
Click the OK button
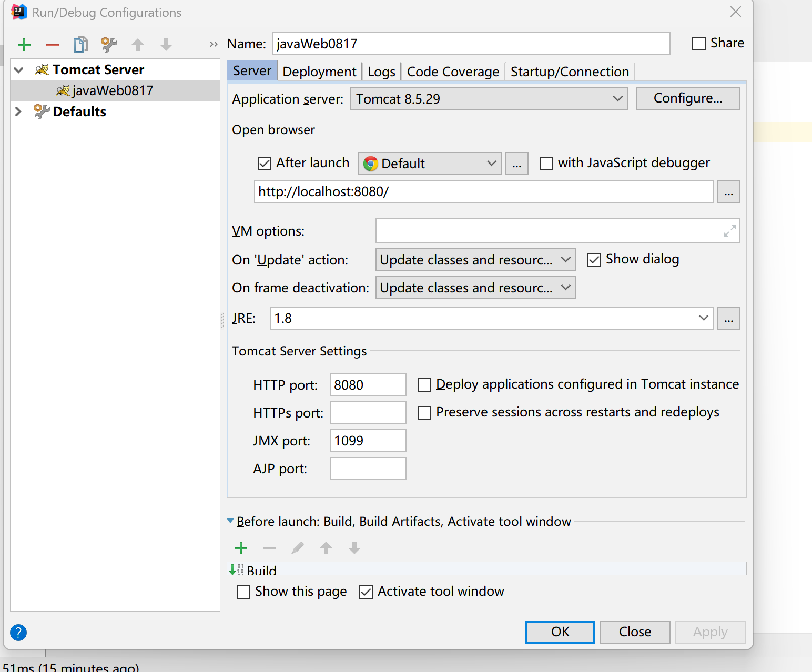point(560,632)
